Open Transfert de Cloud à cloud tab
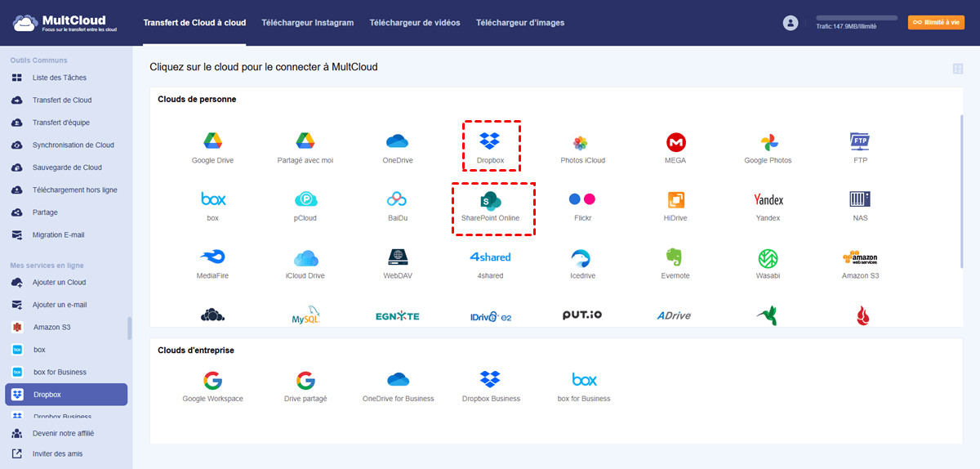 tap(194, 23)
